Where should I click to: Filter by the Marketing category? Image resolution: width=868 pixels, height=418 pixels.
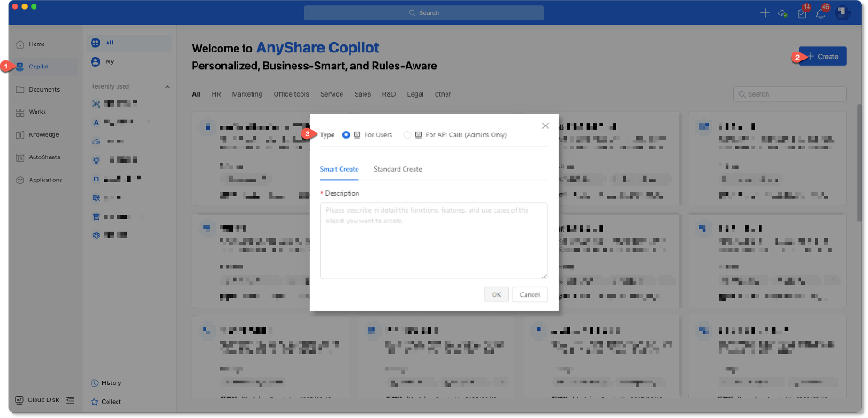tap(246, 94)
